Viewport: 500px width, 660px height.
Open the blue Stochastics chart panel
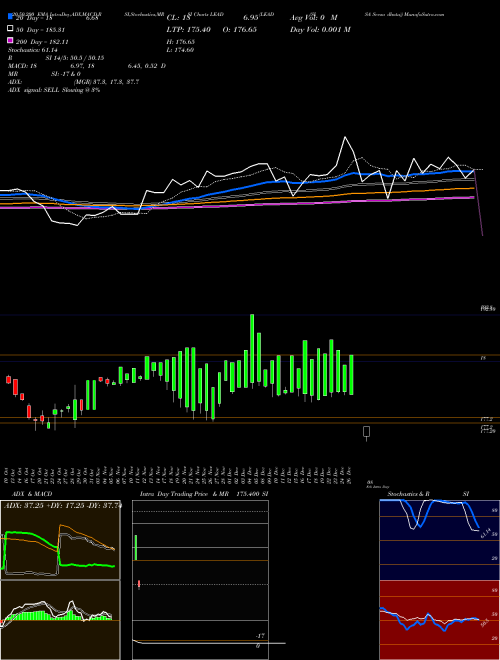[439, 540]
